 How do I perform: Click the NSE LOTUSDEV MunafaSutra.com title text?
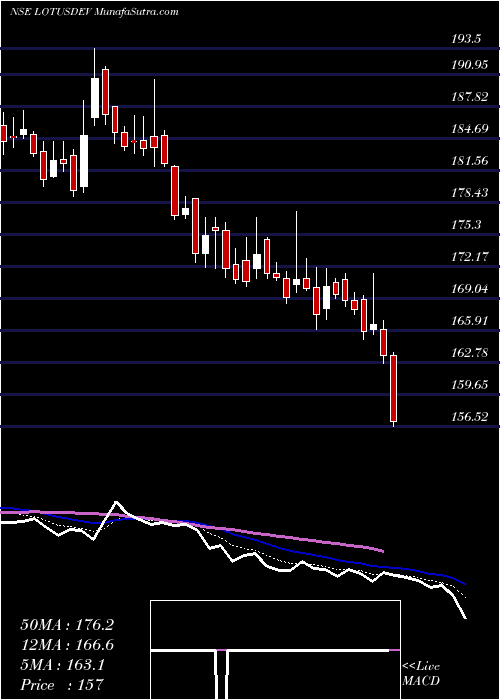point(94,12)
